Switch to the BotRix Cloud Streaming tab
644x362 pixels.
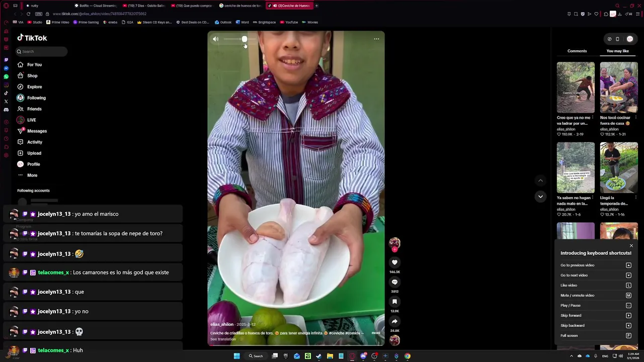point(95,6)
